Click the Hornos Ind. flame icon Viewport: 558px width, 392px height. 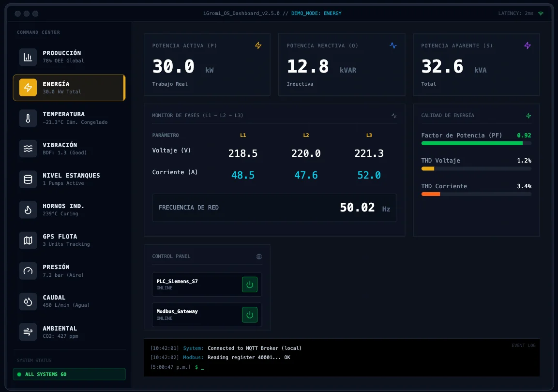click(x=28, y=210)
